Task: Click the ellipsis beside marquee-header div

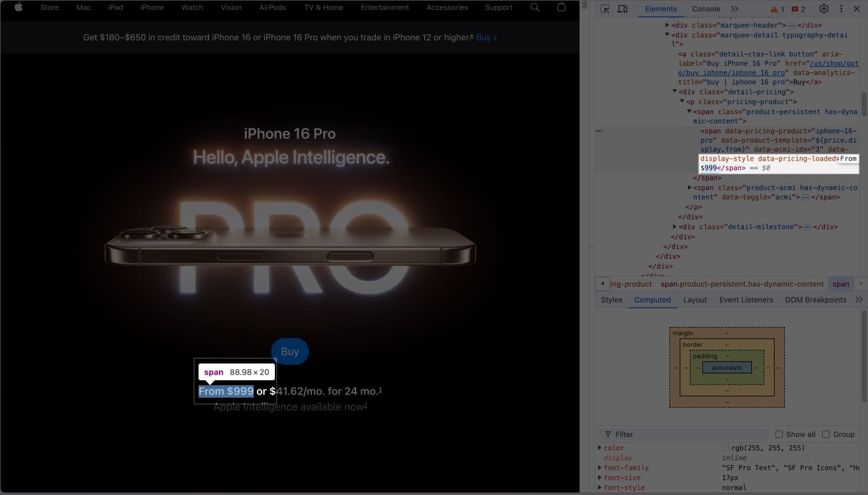Action: [x=792, y=25]
